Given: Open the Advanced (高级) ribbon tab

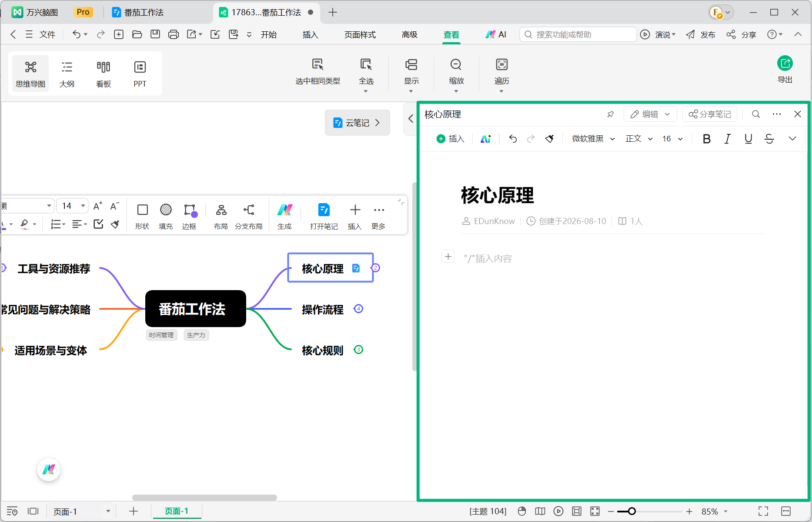Looking at the screenshot, I should click(410, 35).
